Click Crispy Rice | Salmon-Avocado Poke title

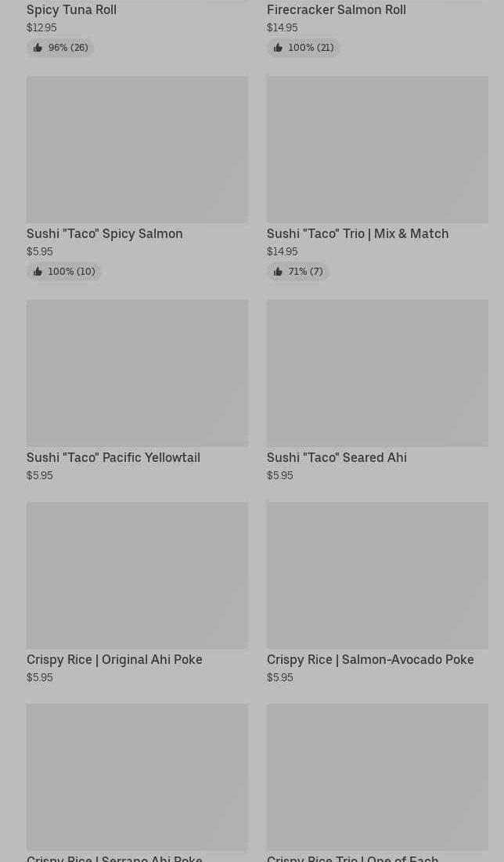pyautogui.click(x=370, y=660)
